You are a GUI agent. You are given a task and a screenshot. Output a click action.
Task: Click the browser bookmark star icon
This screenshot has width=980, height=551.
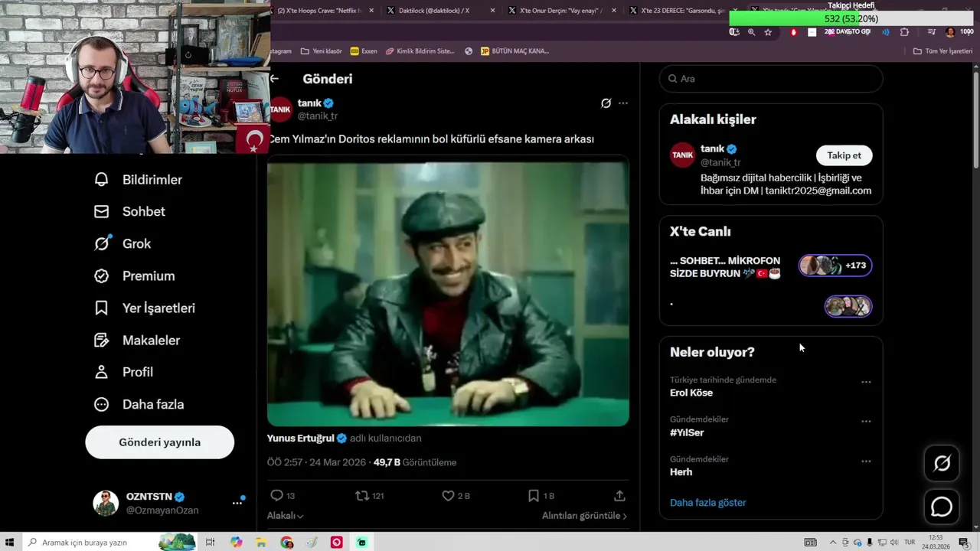coord(768,32)
